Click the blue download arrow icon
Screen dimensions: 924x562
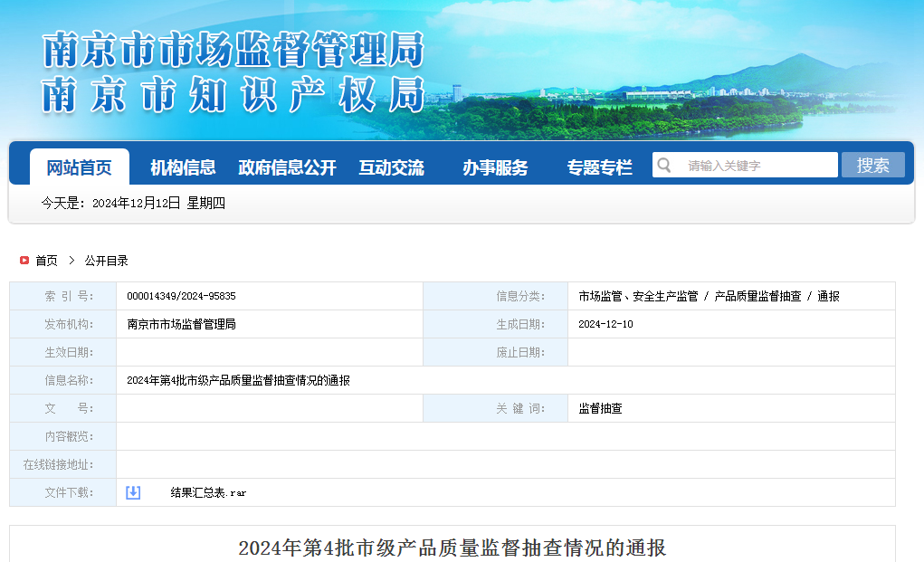[133, 492]
